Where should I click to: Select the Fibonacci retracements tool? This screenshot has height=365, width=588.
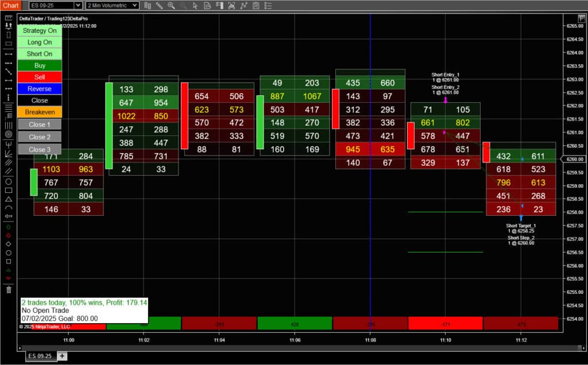(x=9, y=107)
